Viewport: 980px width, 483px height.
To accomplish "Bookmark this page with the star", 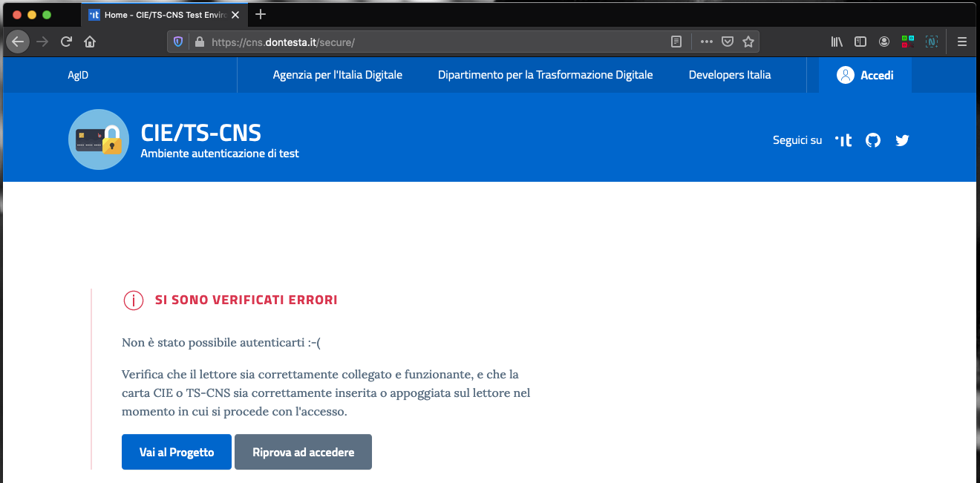I will tap(748, 42).
